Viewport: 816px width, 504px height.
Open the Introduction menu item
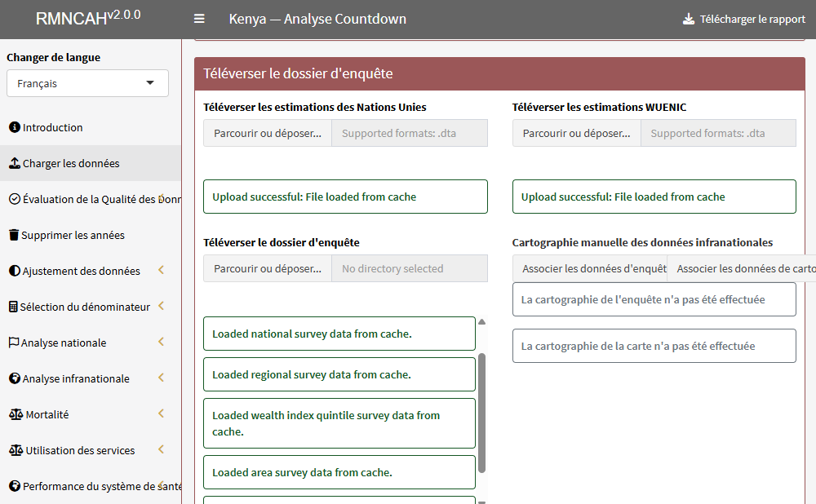tap(91, 127)
